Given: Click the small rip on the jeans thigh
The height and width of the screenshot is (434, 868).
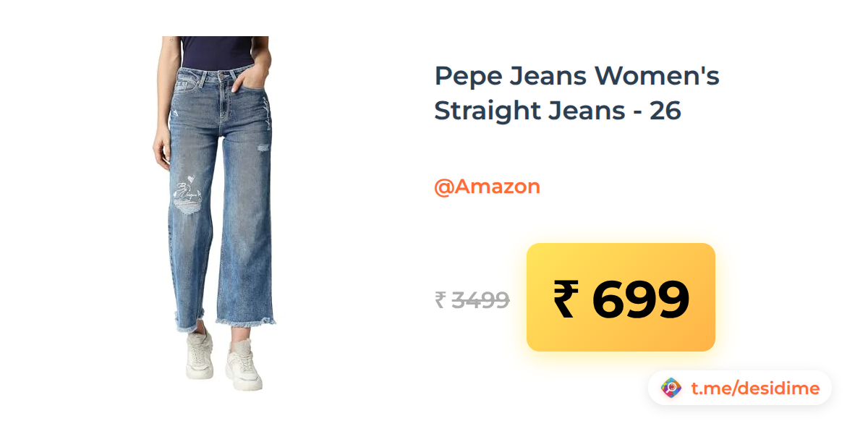Looking at the screenshot, I should pyautogui.click(x=263, y=148).
